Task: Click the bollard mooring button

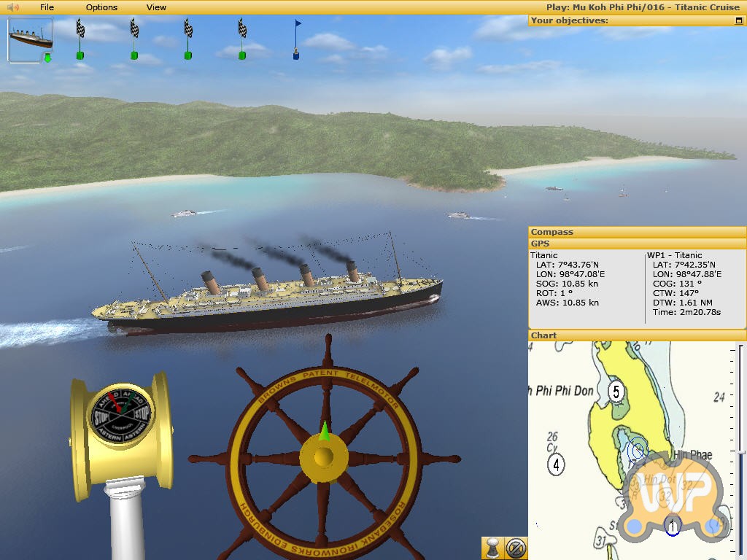Action: (x=492, y=548)
